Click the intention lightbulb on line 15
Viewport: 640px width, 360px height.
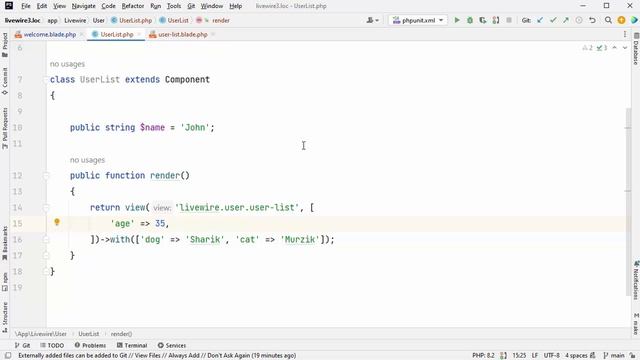[x=57, y=222]
